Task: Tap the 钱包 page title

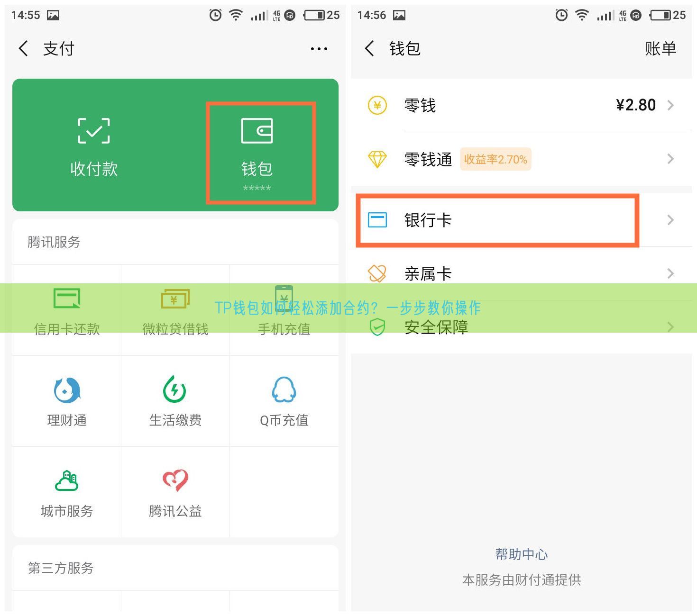Action: [x=405, y=48]
